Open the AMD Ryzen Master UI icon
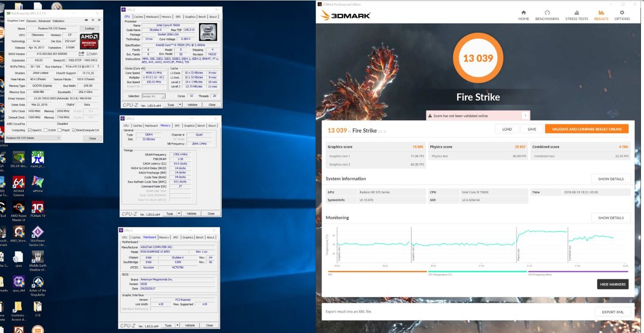 (x=19, y=211)
